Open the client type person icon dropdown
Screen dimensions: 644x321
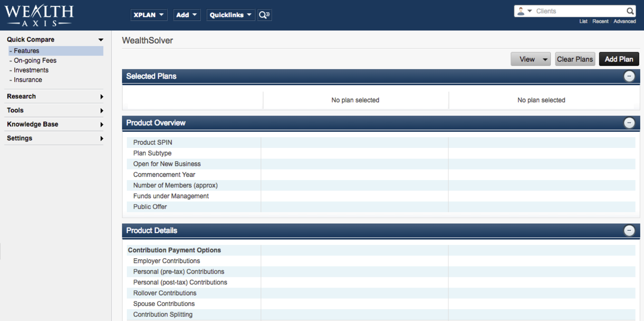click(x=525, y=11)
